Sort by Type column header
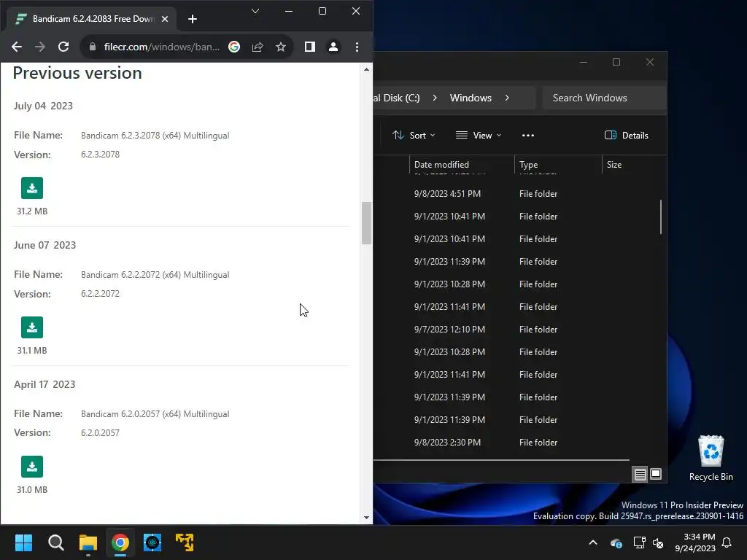747x560 pixels. 558,165
